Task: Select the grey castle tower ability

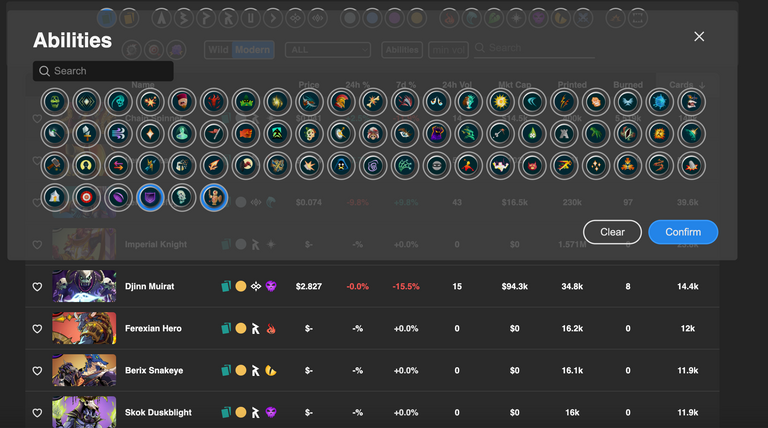Action: click(x=564, y=134)
